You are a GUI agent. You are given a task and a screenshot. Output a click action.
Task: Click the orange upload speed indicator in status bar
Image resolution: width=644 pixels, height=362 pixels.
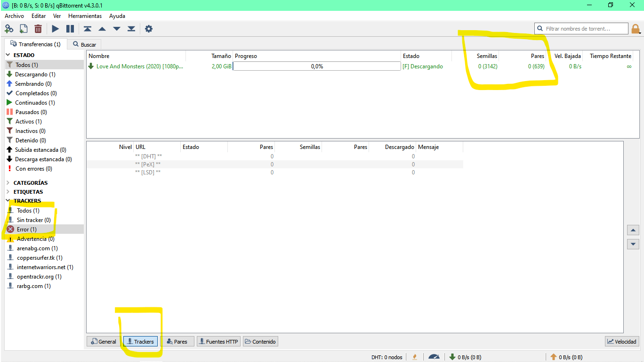[x=566, y=357]
